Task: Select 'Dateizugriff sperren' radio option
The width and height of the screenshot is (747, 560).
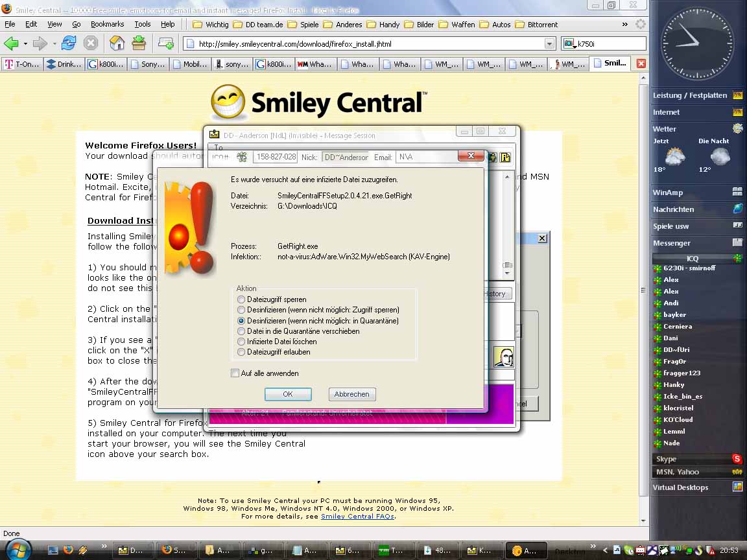Action: click(241, 300)
